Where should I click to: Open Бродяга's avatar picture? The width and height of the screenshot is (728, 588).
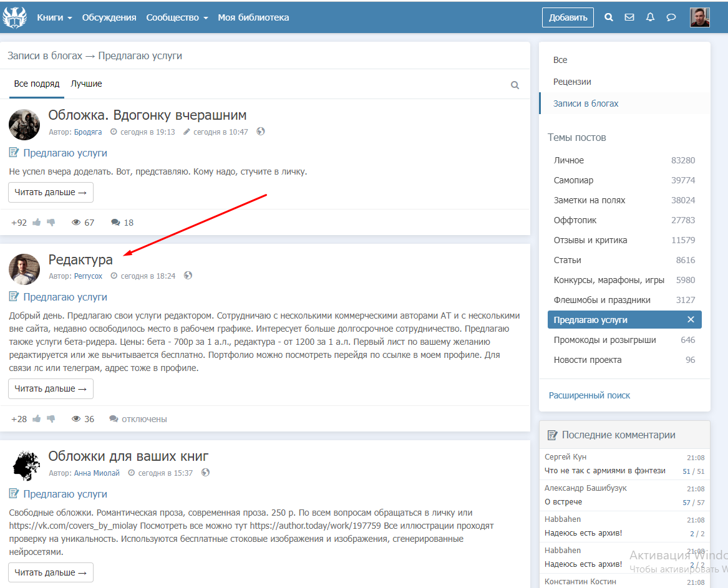[x=24, y=125]
